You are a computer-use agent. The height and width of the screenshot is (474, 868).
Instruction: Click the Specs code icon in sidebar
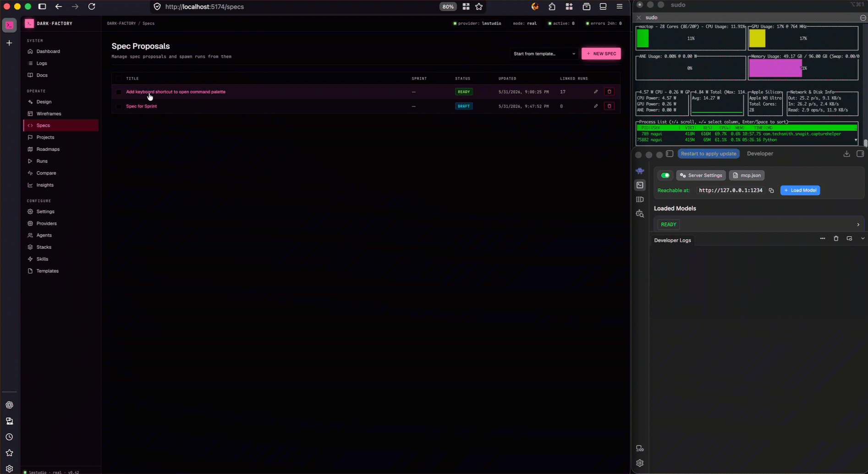click(x=30, y=125)
